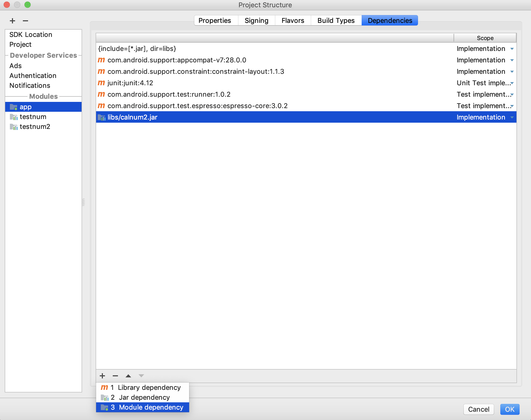531x420 pixels.
Task: Open scope dropdown for espresso-core:3.0.2
Action: point(512,106)
